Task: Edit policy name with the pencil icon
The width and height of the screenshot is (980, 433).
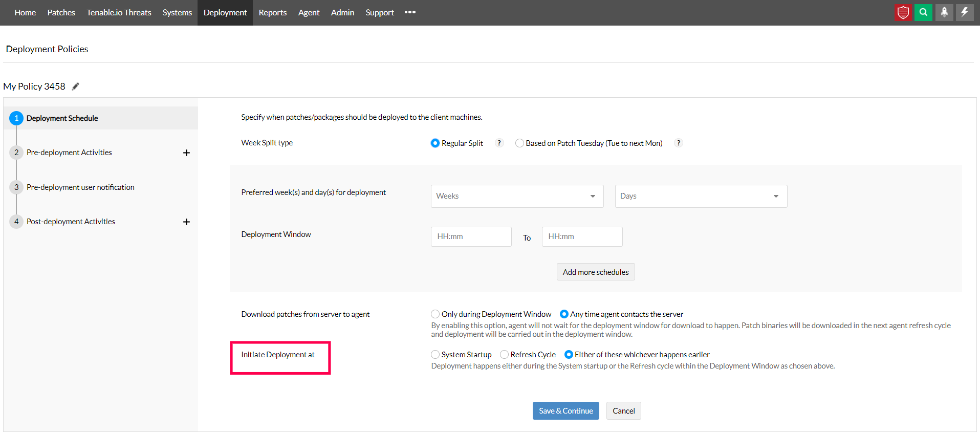Action: coord(76,86)
